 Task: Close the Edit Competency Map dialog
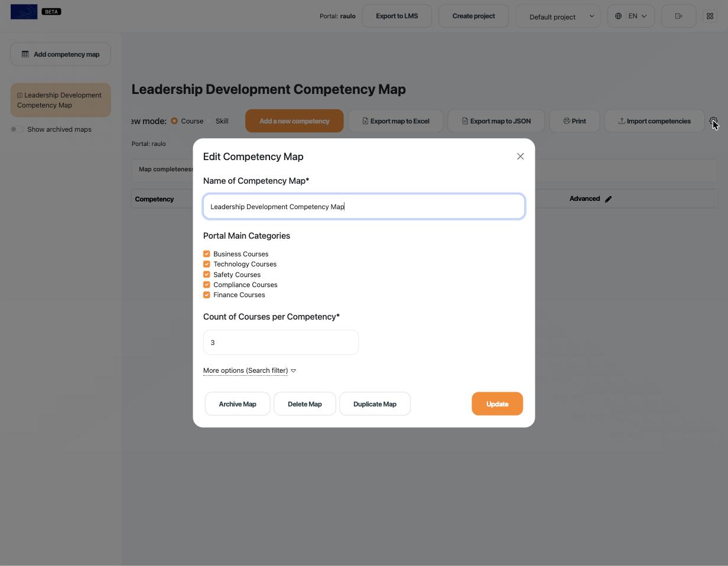520,157
